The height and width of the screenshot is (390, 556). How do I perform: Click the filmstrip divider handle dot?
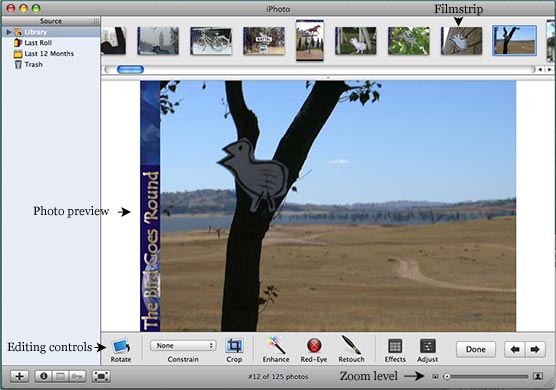(x=328, y=77)
